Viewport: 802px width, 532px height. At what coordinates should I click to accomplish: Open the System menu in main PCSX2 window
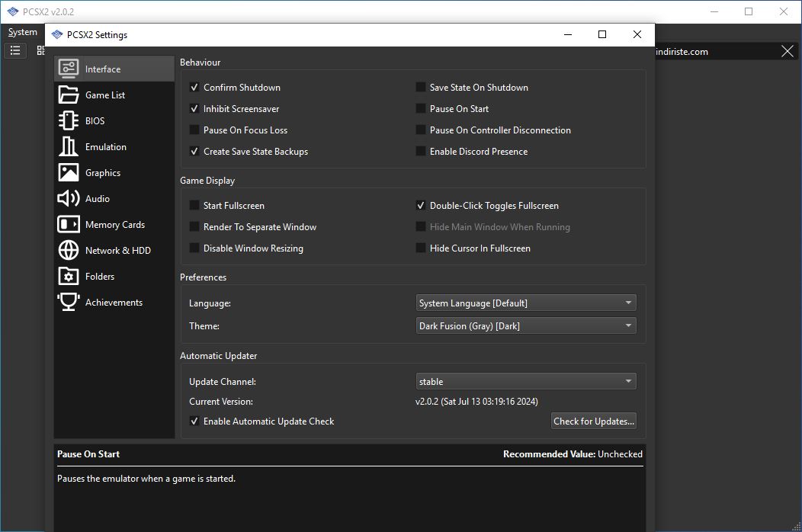tap(23, 32)
